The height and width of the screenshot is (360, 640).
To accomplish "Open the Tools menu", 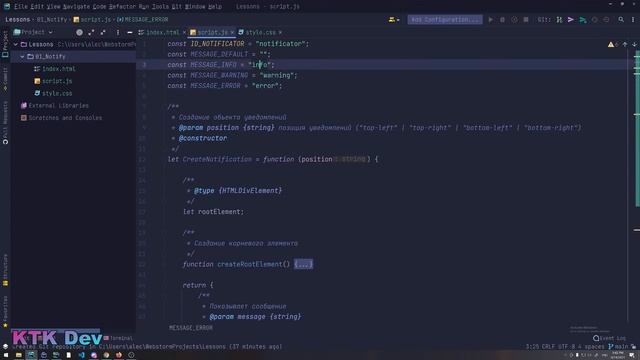I will (x=160, y=7).
